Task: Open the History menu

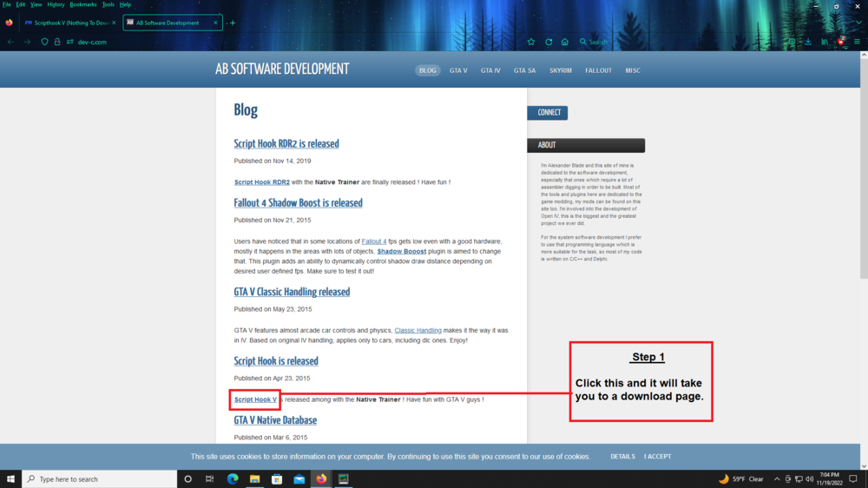Action: point(56,4)
